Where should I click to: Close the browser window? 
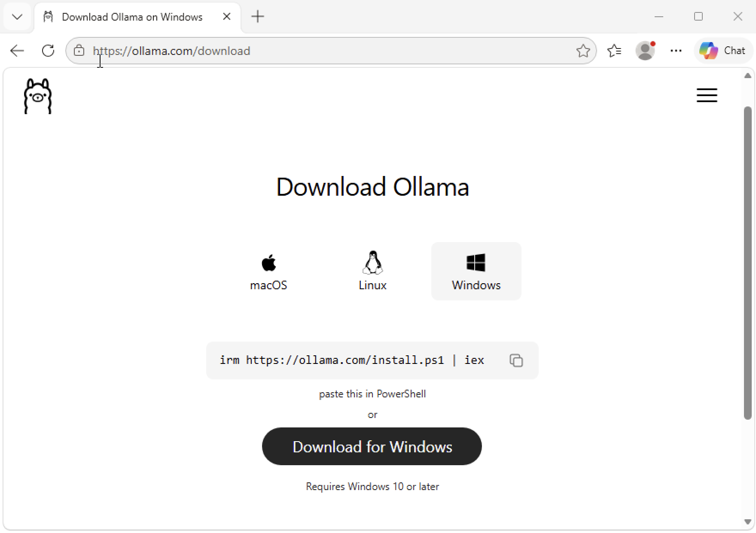[738, 17]
